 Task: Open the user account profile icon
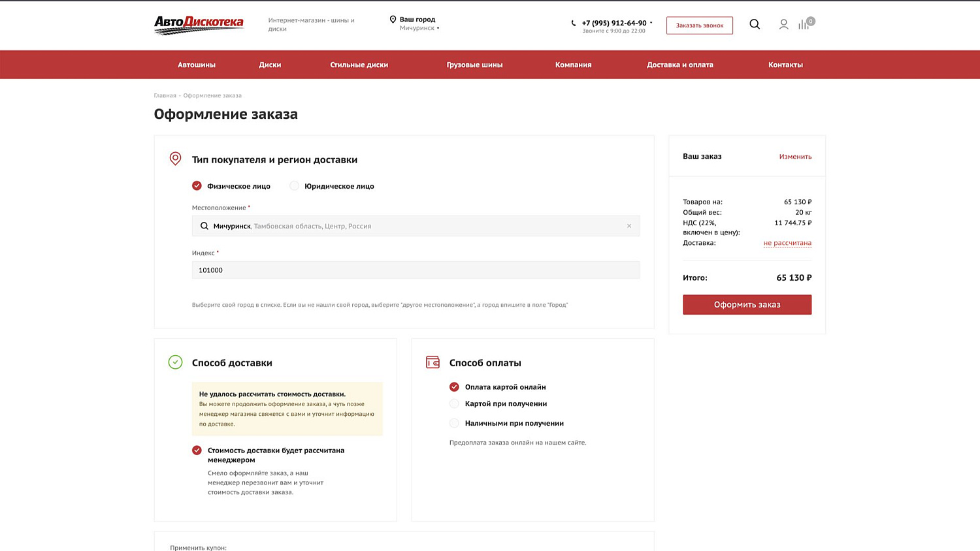click(x=783, y=24)
